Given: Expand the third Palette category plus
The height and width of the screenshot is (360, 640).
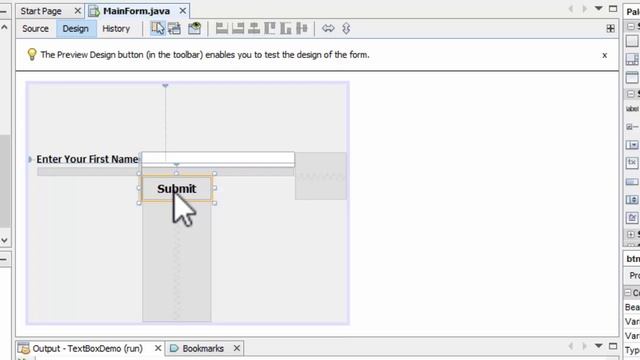Looking at the screenshot, I should point(631,234).
